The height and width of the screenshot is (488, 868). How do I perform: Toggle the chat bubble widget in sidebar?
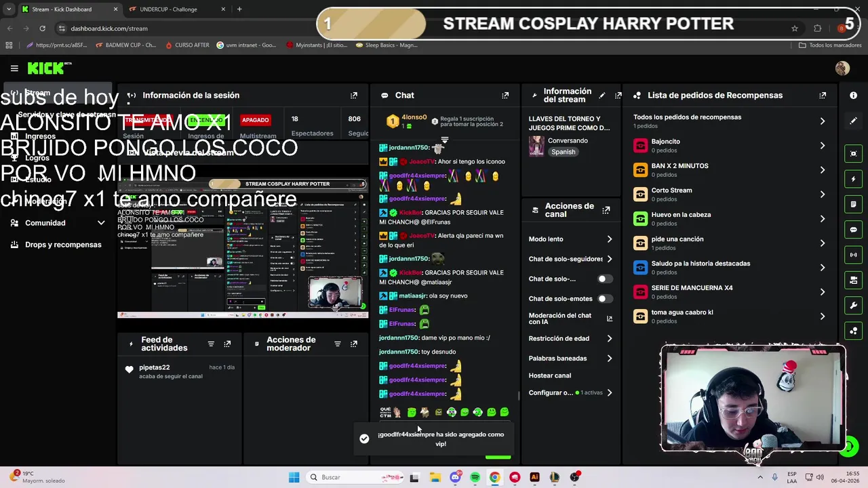pyautogui.click(x=853, y=230)
